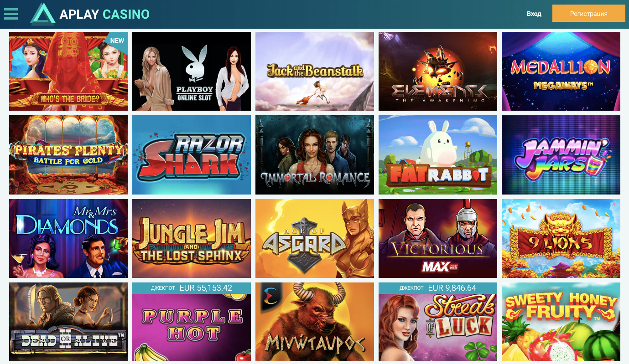Select the Elements The Awakening game

tap(438, 71)
